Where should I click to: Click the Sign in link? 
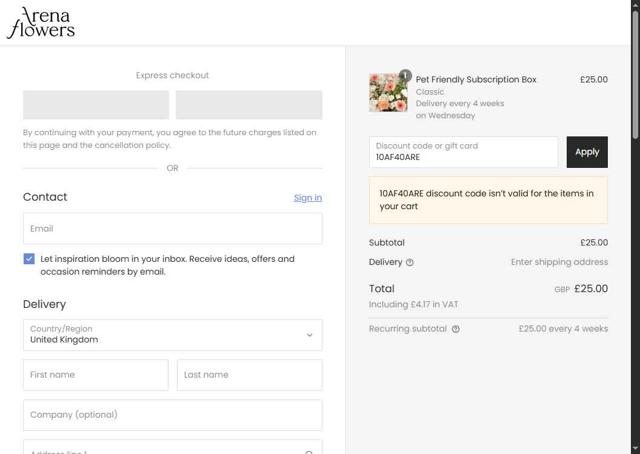tap(308, 198)
